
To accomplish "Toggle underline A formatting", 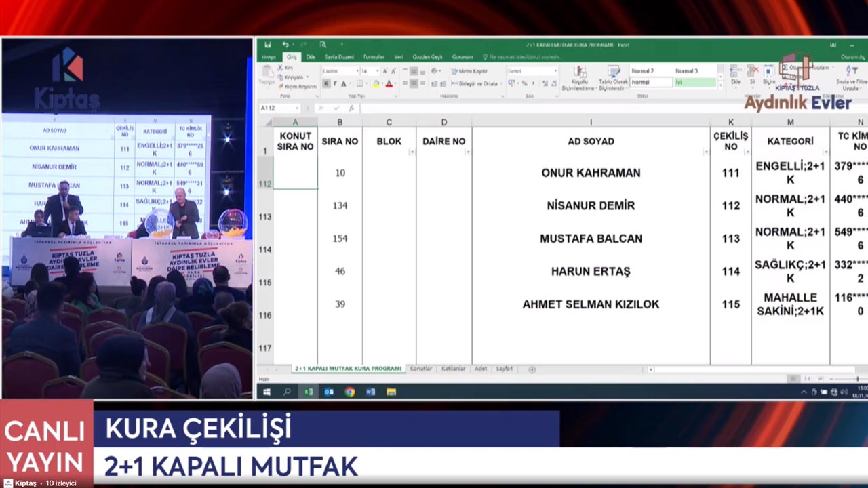I will [x=342, y=83].
